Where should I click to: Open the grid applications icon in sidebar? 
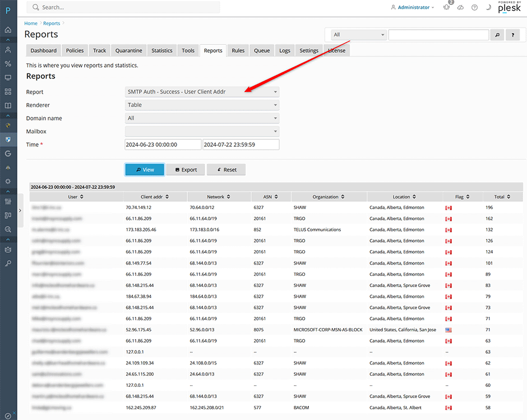click(8, 91)
